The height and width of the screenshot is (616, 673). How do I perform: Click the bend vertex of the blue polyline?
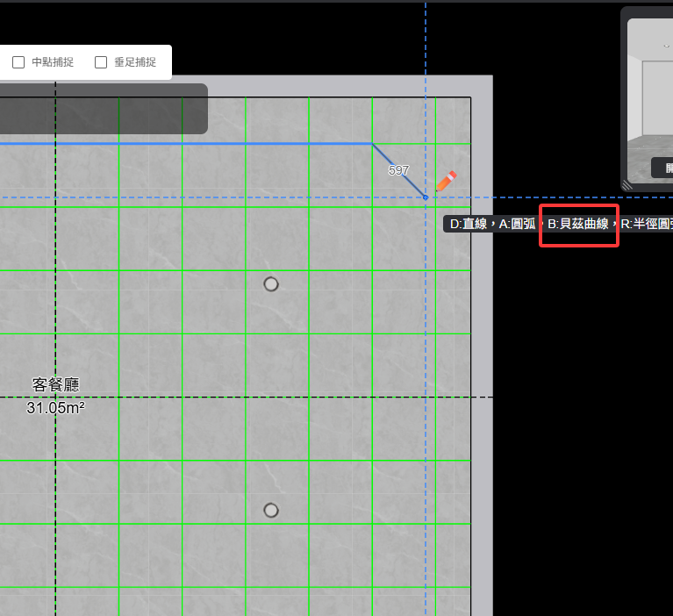pyautogui.click(x=372, y=143)
